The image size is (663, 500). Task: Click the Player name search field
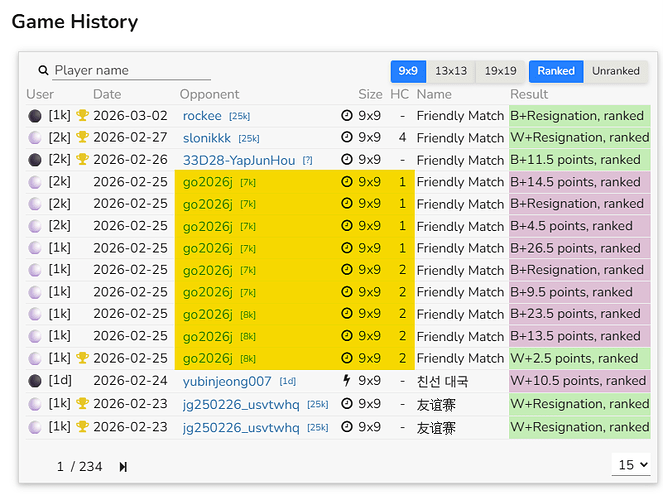132,71
